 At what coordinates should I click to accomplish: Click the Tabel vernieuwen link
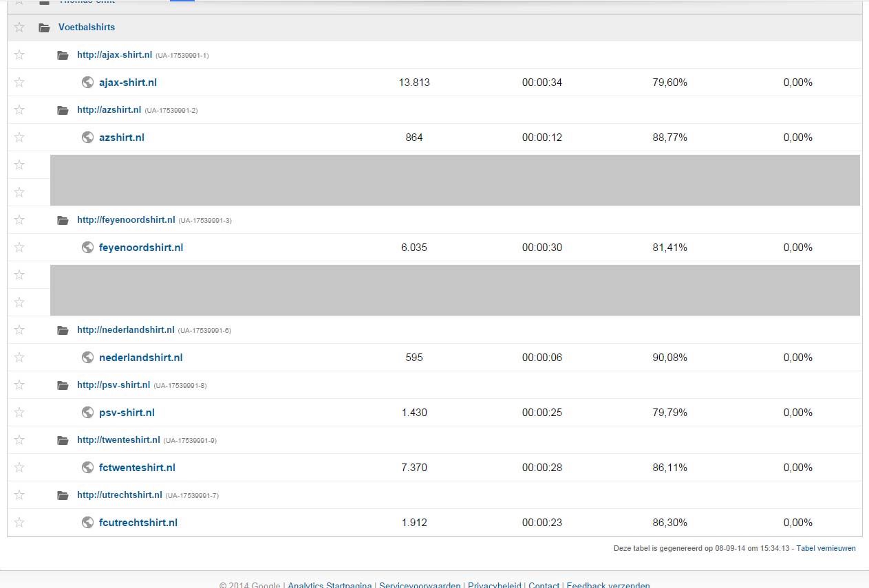[x=826, y=549]
